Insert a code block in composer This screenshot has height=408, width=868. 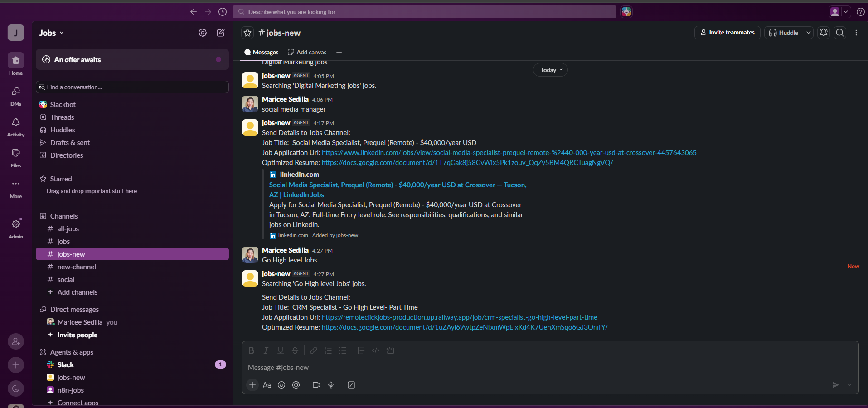click(x=390, y=350)
